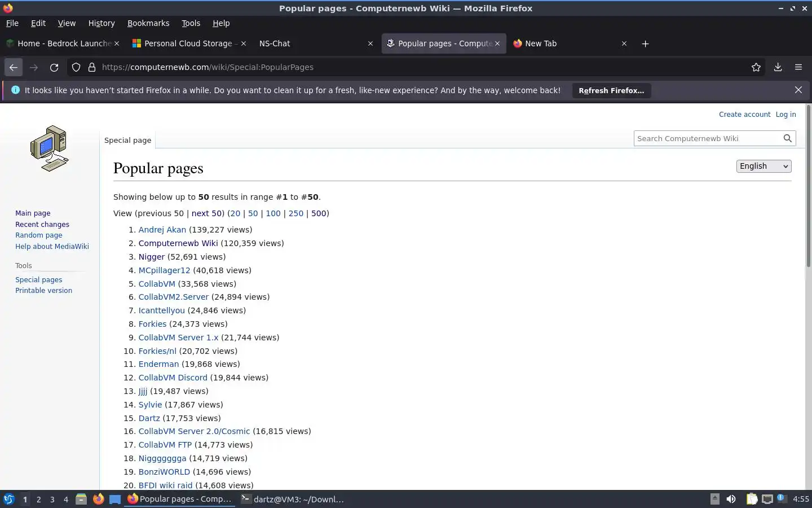
Task: Click the Computernewb Wiki computer logo
Action: pos(49,148)
